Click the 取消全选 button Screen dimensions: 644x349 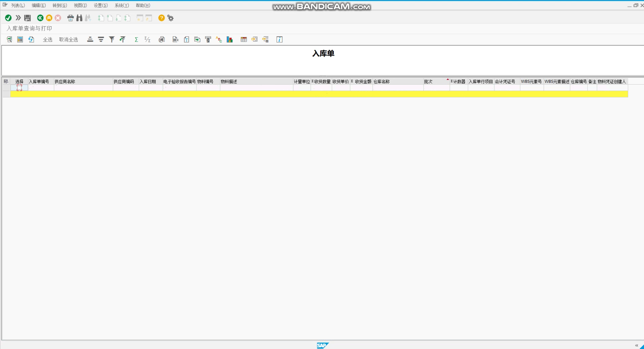(68, 39)
